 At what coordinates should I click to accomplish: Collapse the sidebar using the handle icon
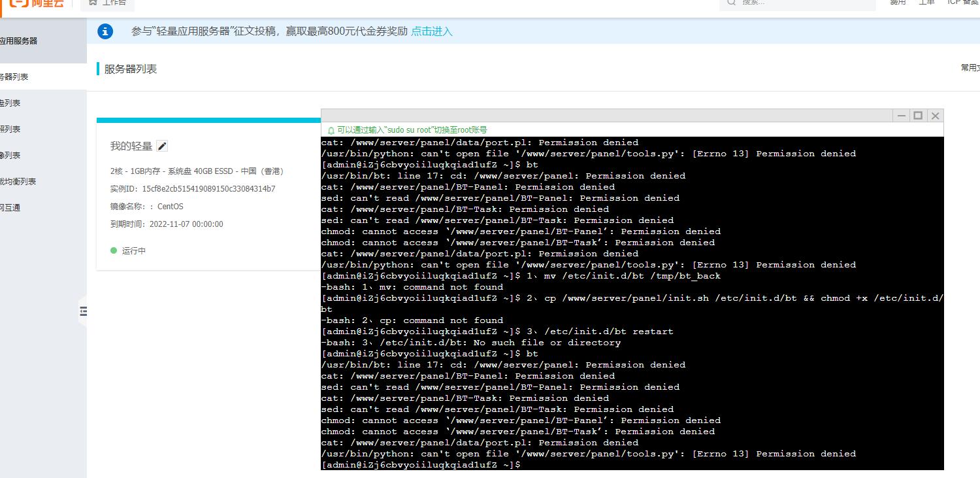[84, 311]
